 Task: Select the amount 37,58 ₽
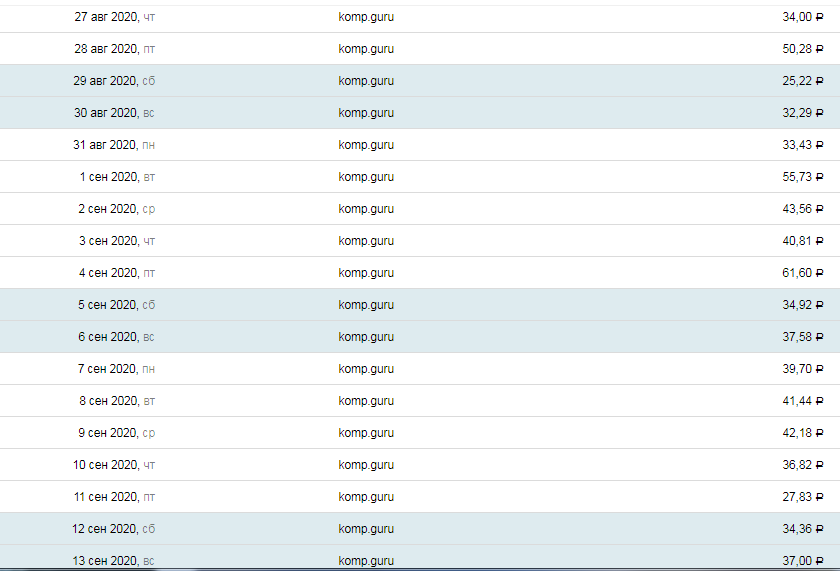[x=802, y=337]
